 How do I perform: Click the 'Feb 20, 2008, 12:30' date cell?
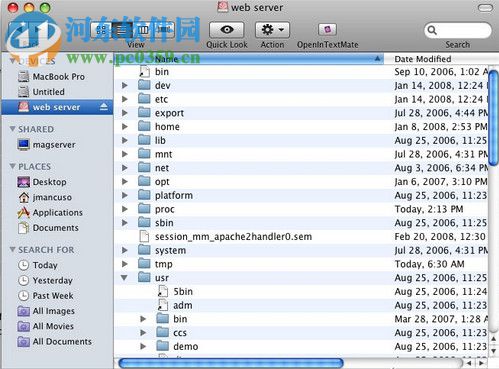(x=440, y=237)
